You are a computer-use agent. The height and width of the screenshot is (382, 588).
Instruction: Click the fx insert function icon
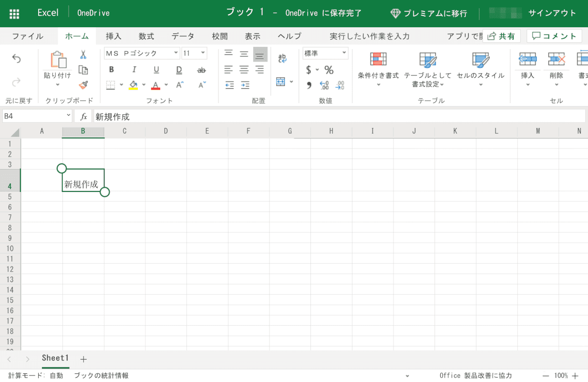[x=83, y=117]
